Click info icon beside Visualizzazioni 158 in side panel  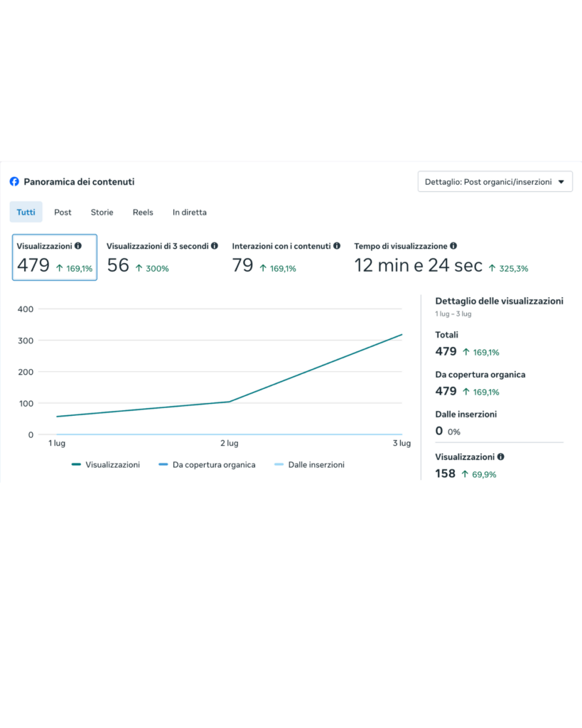coord(501,456)
